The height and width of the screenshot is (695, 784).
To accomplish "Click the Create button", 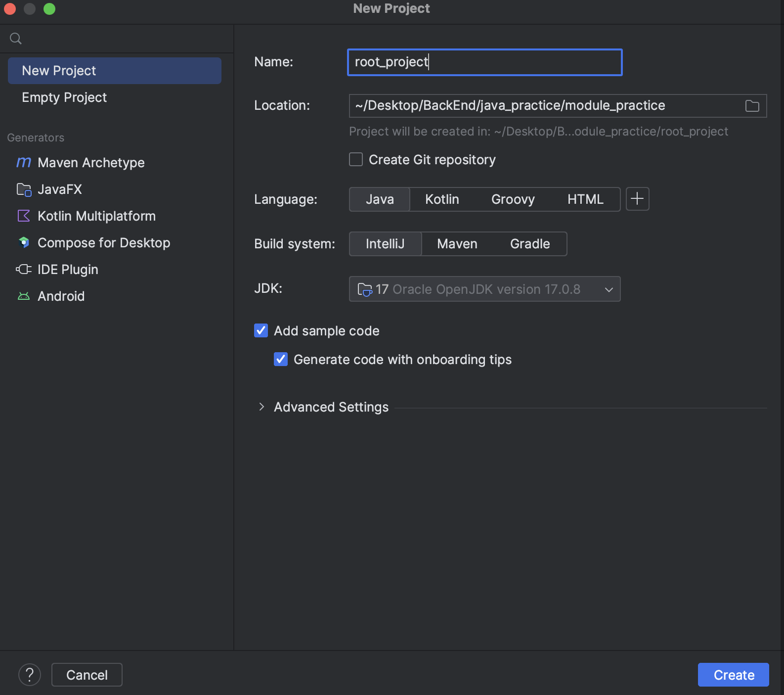I will [x=734, y=675].
